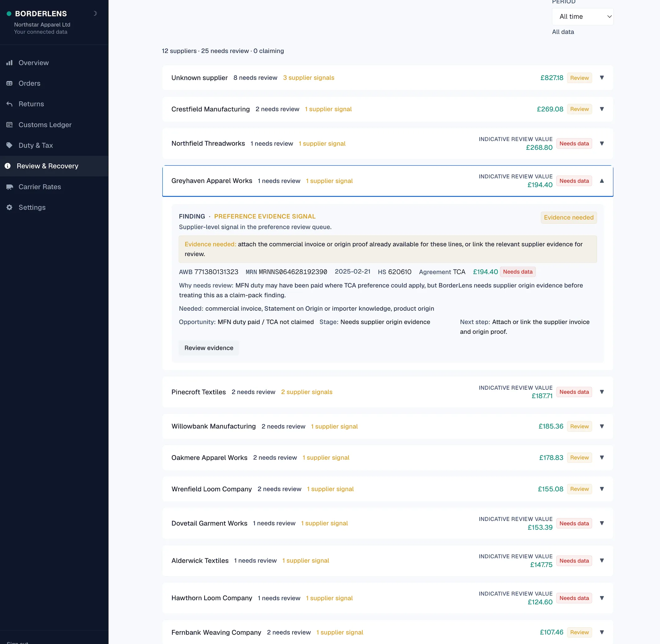
Task: Click the MRN MRNNS064628192390 value
Action: 293,272
